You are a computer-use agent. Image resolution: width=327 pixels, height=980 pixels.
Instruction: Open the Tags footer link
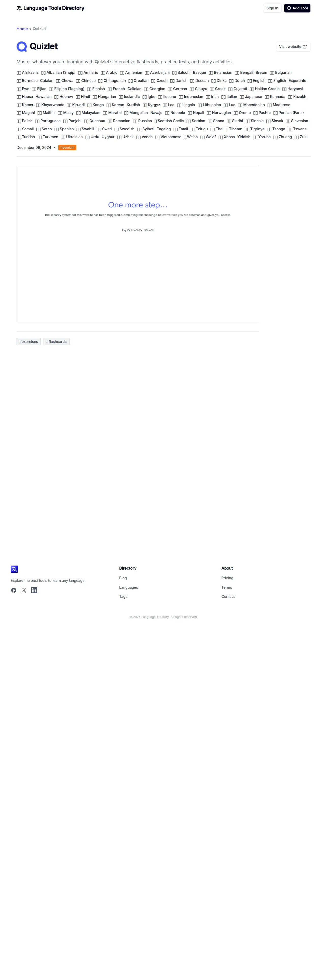pyautogui.click(x=123, y=597)
